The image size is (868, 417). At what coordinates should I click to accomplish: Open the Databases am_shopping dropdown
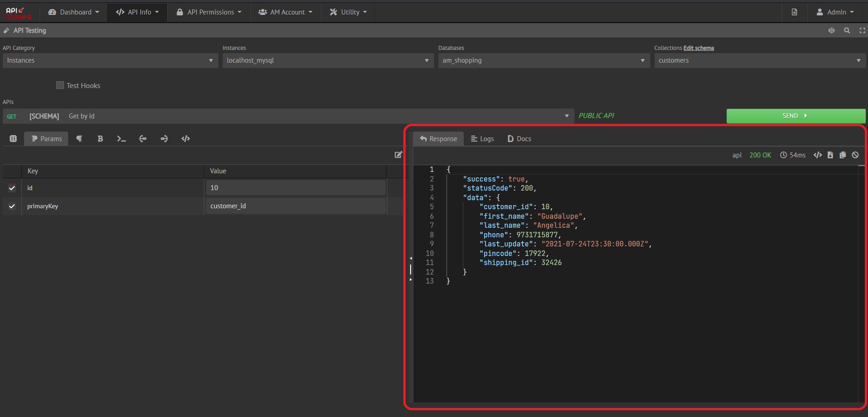click(543, 60)
